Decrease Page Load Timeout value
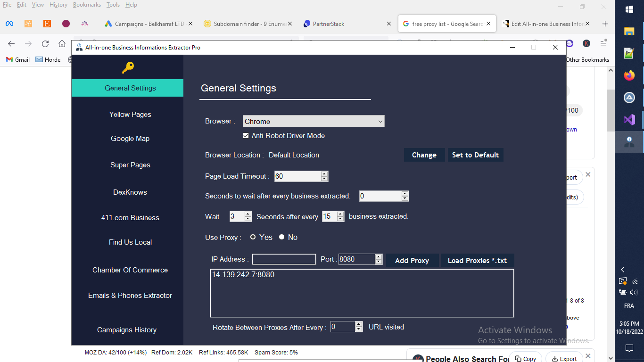This screenshot has height=362, width=644. [324, 179]
